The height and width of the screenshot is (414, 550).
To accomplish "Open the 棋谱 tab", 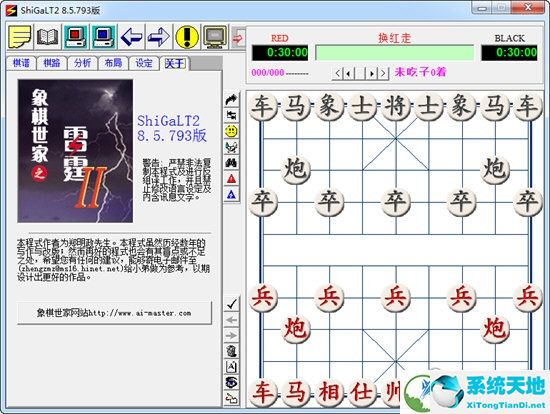I will tap(21, 63).
